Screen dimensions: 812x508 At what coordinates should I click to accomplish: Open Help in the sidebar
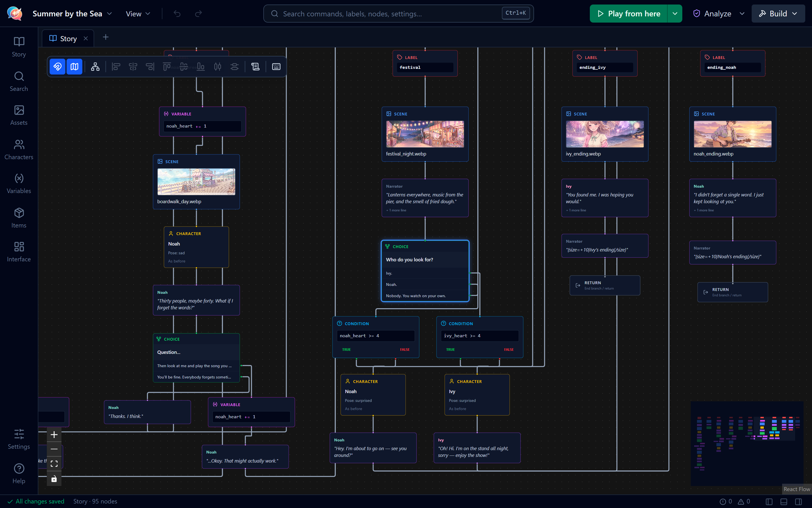(19, 473)
